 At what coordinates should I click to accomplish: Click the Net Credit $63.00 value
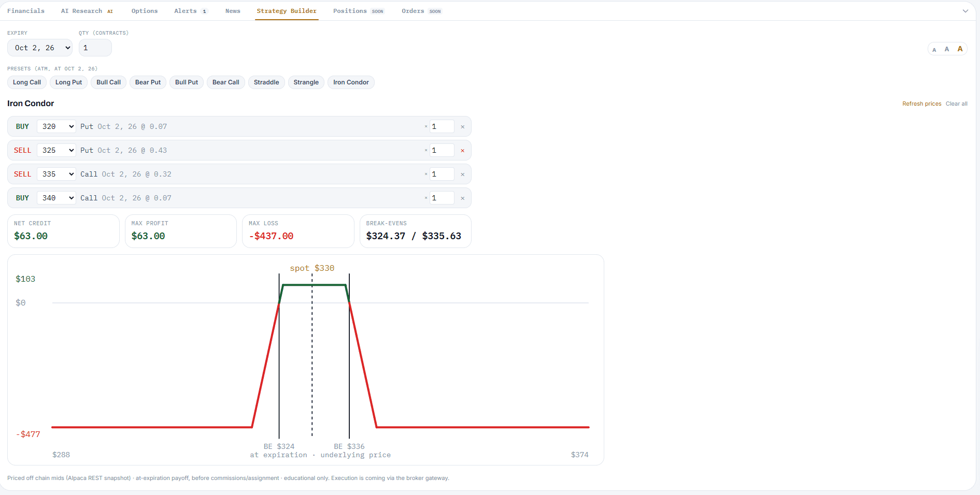click(x=31, y=236)
